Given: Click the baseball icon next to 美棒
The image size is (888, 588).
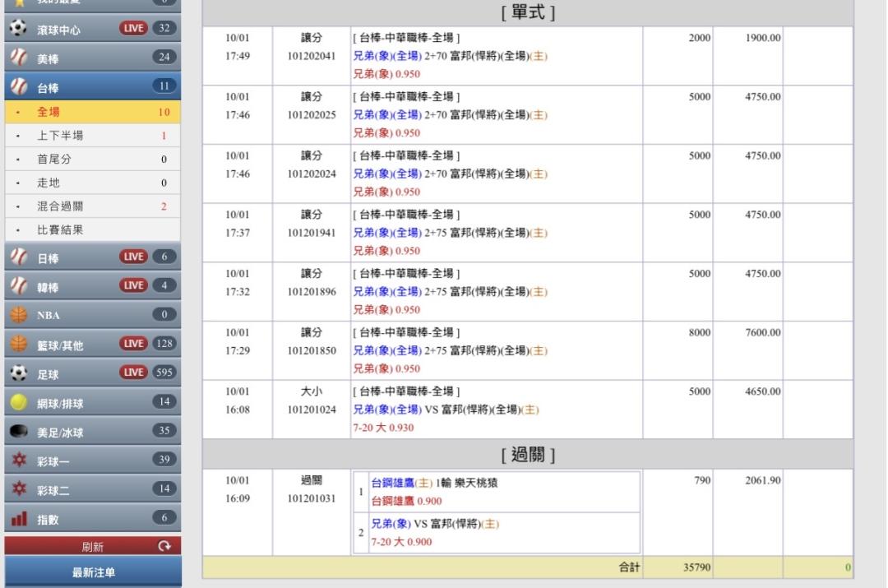Looking at the screenshot, I should coord(17,58).
